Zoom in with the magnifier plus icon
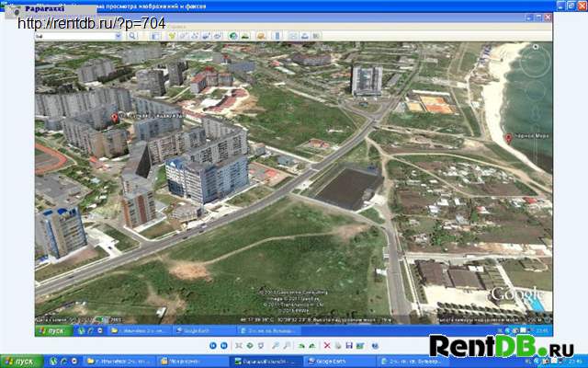Screen dimensions: 588x368 [x=276, y=346]
